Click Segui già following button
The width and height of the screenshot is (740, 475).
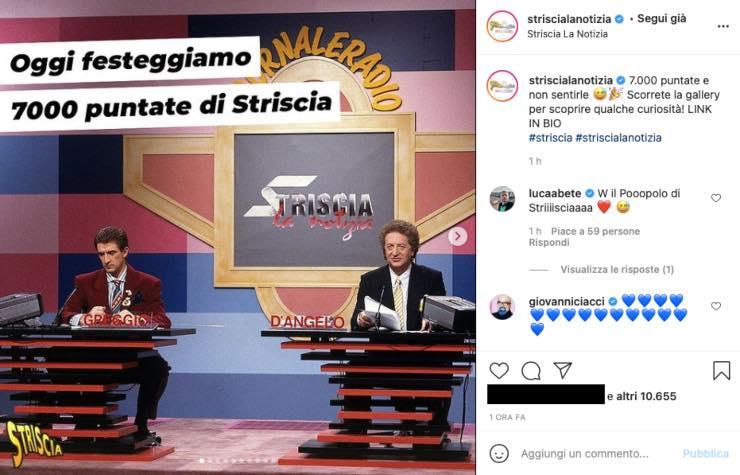pyautogui.click(x=662, y=19)
